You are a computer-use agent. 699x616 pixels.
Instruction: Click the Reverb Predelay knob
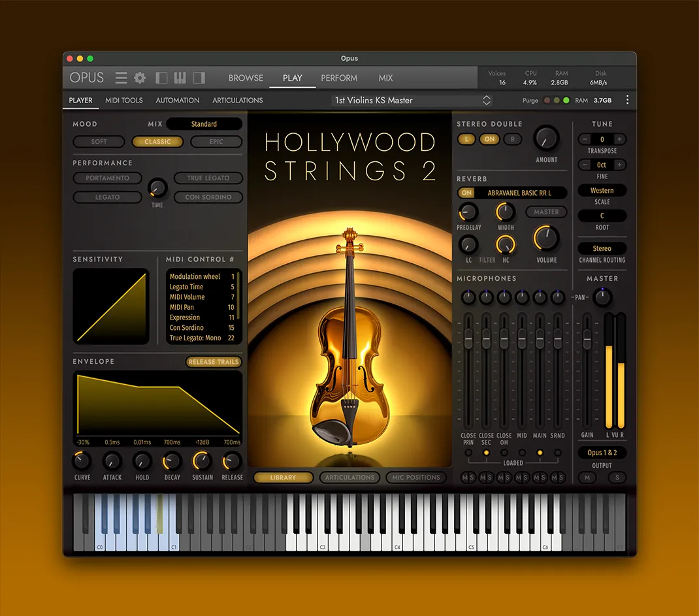[468, 212]
